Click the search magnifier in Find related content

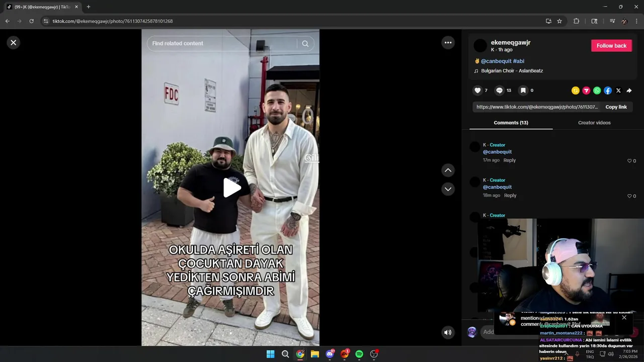305,44
